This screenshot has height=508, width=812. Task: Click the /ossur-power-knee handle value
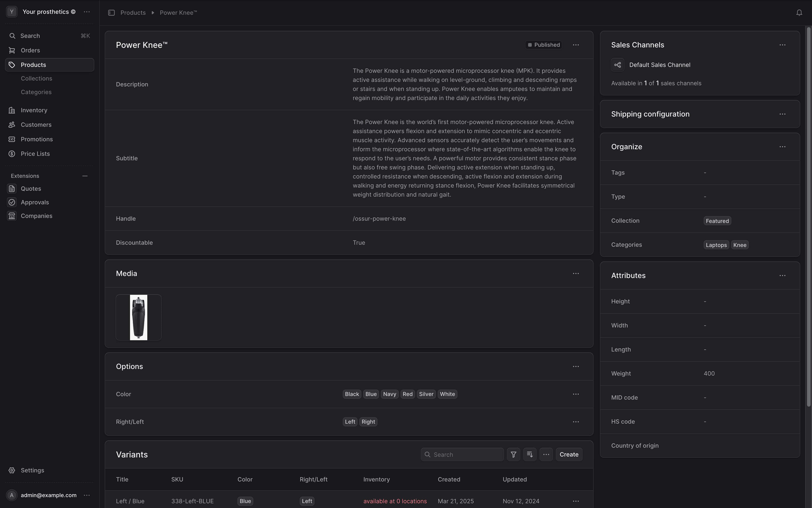pos(379,219)
